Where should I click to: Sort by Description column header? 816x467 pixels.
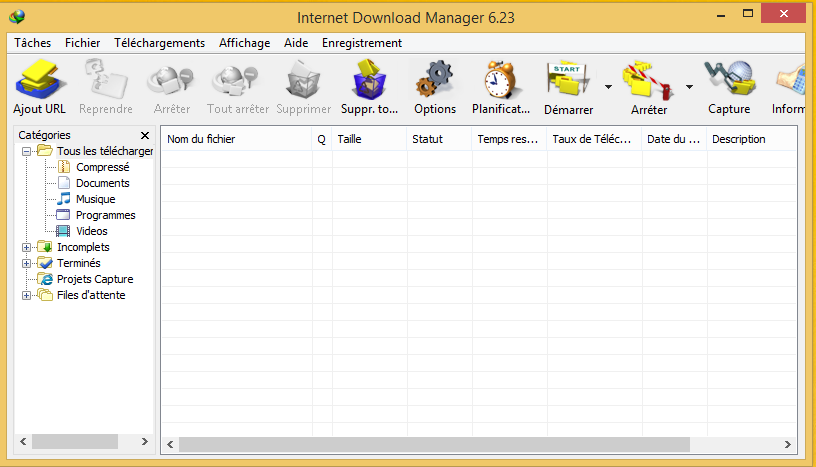click(751, 139)
